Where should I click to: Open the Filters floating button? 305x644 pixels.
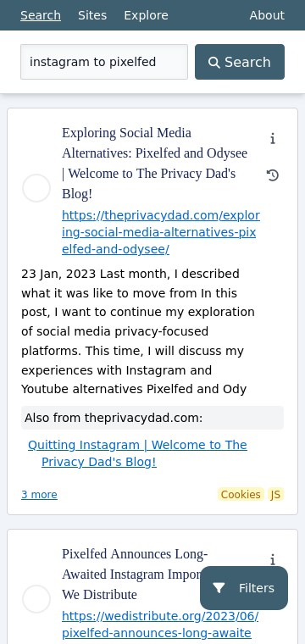click(244, 588)
